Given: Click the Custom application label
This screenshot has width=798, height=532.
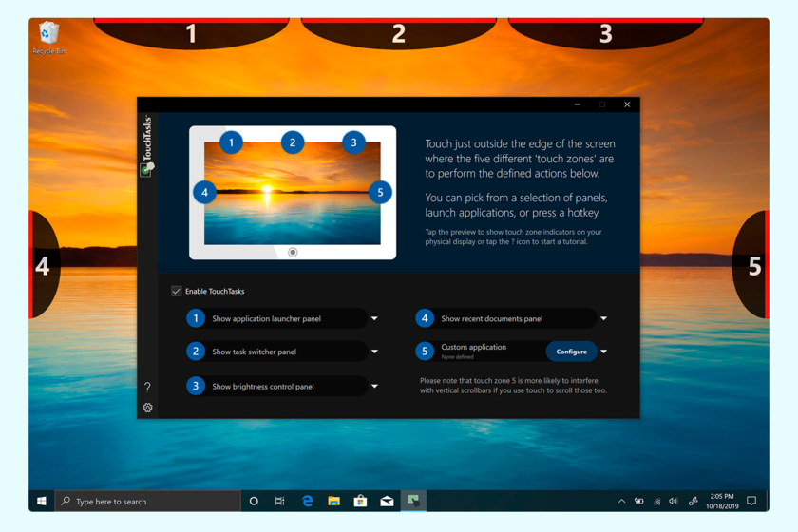Looking at the screenshot, I should [x=474, y=347].
